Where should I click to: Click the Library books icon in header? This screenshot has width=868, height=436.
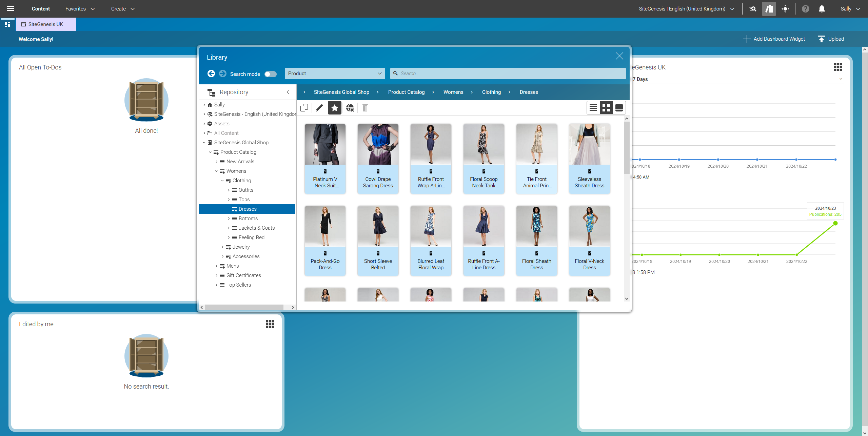point(769,9)
